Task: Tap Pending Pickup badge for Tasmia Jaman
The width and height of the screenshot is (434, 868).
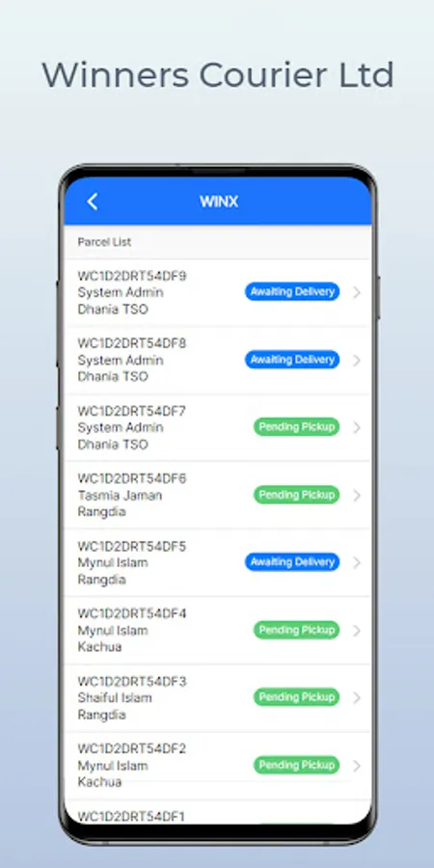Action: (297, 495)
